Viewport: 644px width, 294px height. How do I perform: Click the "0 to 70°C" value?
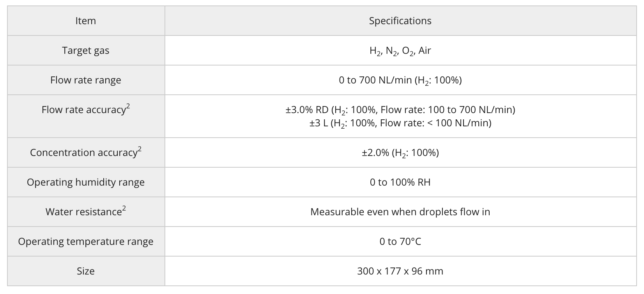tap(400, 242)
